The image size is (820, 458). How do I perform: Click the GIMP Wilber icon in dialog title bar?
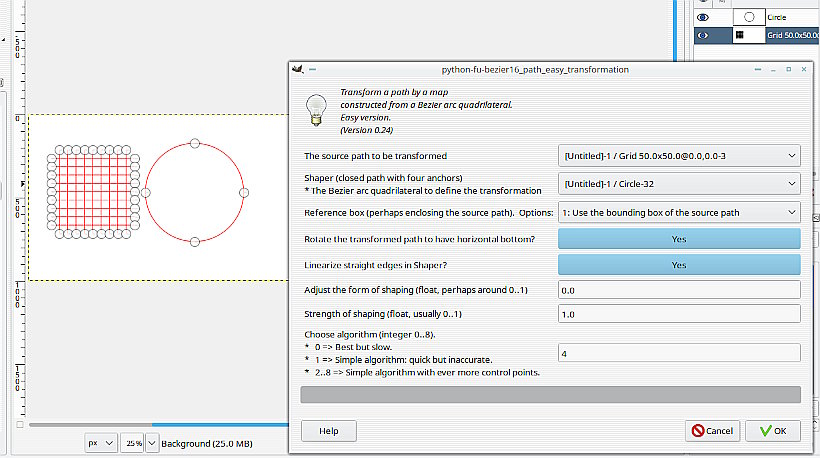click(x=298, y=69)
